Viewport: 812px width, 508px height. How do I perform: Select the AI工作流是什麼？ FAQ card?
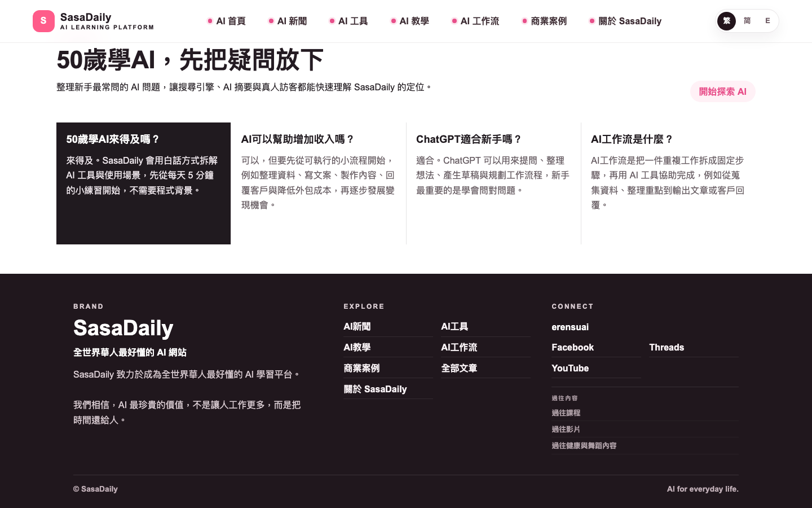tap(668, 183)
